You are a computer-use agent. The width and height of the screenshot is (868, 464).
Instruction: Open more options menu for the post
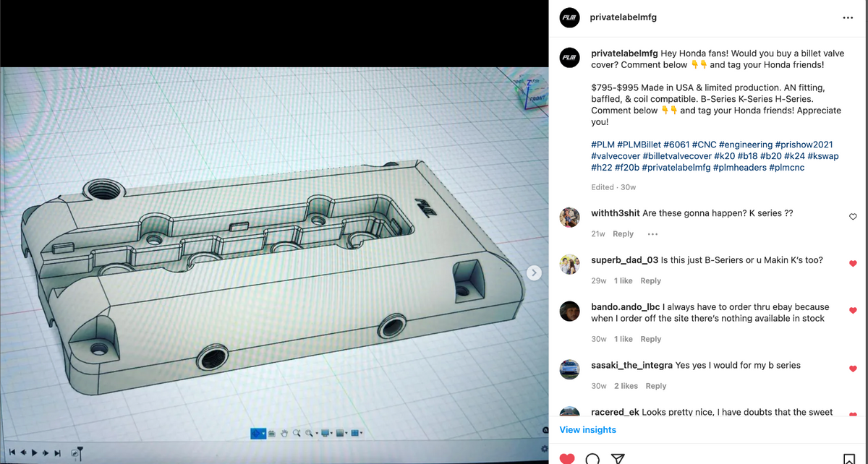[x=848, y=18]
